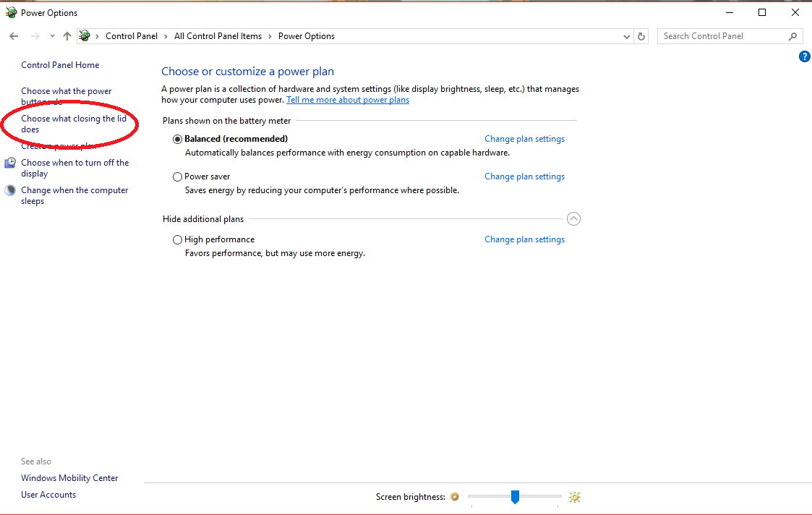Click 'Hide additional plans' label
The height and width of the screenshot is (515, 812).
coord(203,219)
